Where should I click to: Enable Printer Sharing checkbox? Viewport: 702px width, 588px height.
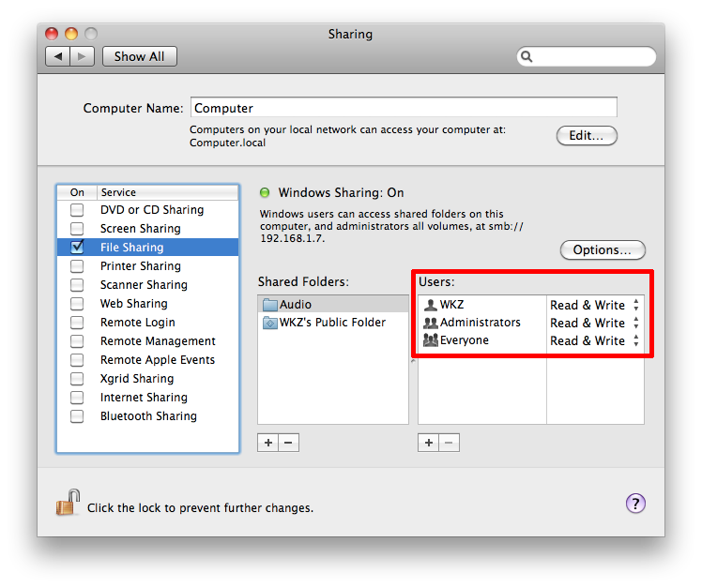(x=77, y=266)
